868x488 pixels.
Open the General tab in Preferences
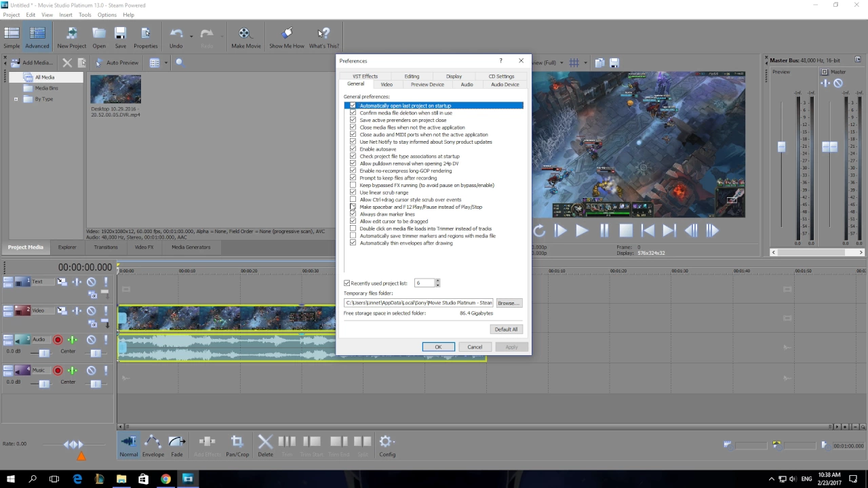355,84
